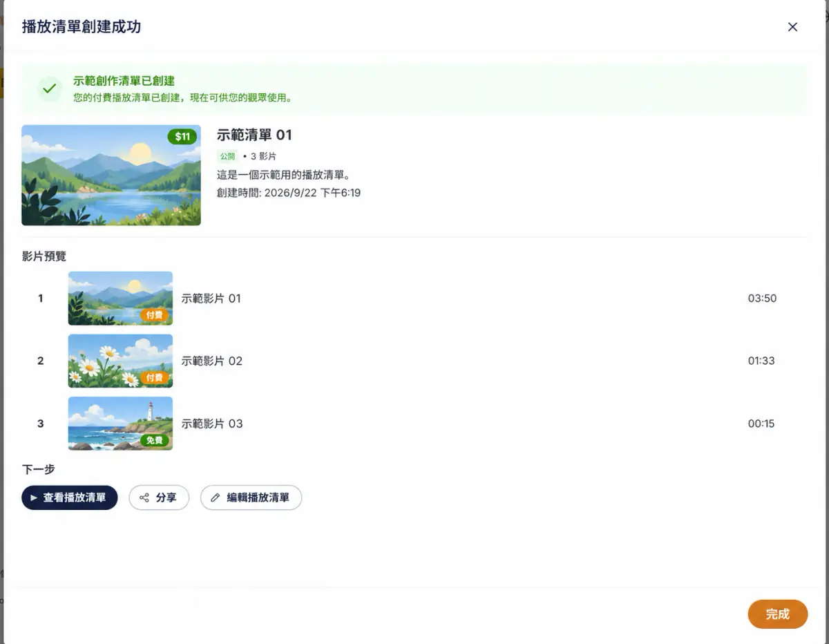Image resolution: width=829 pixels, height=644 pixels.
Task: Click the 公開 visibility tag
Action: (227, 156)
